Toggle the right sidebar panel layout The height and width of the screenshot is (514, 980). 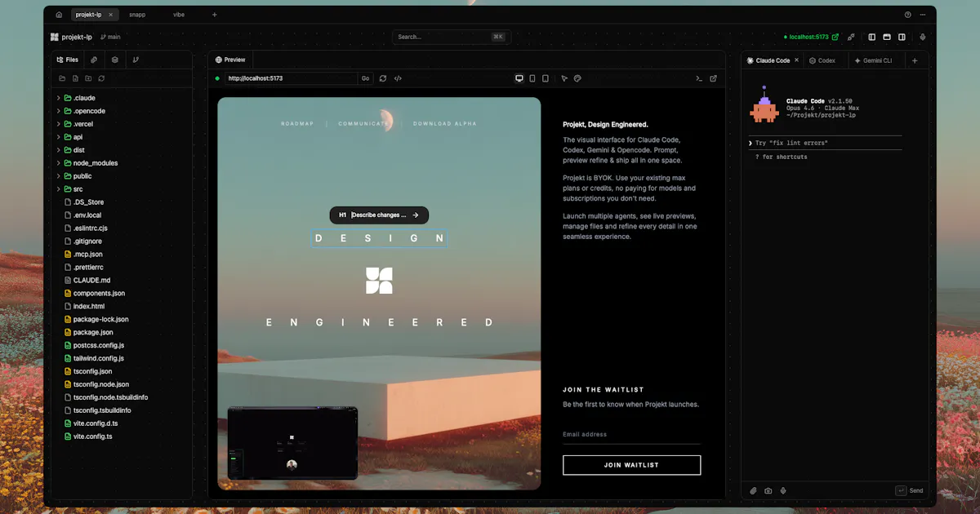[x=902, y=37]
